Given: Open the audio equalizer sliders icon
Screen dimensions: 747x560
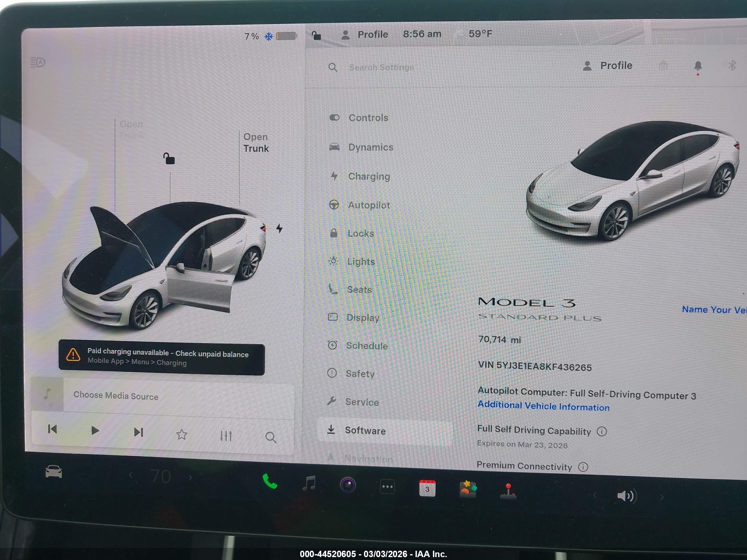Looking at the screenshot, I should coord(226,436).
